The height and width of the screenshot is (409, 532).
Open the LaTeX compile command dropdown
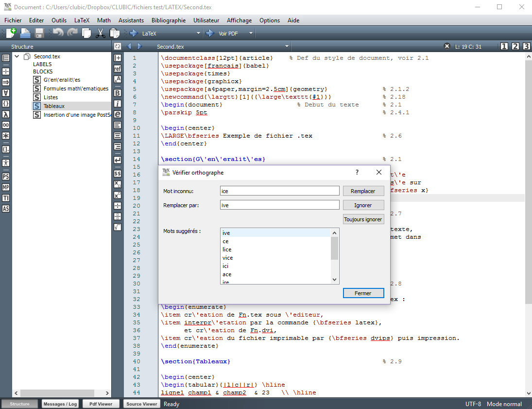coord(198,34)
